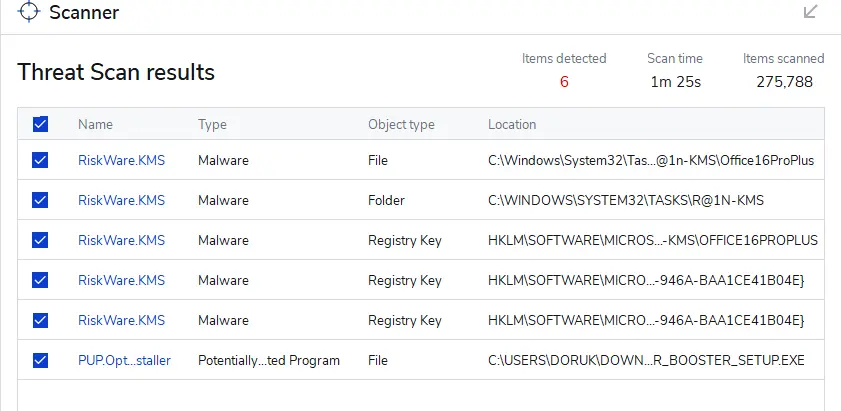Uncheck the OFFICE16PROPLUS registry key threat
Screen dimensions: 841x411
pyautogui.click(x=40, y=240)
